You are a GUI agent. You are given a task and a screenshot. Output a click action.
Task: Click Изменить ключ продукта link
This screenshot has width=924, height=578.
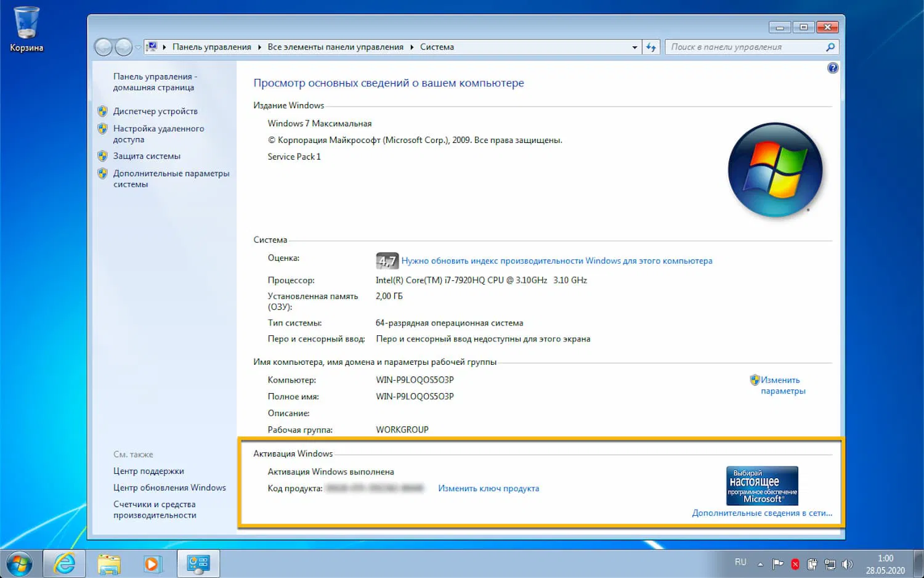point(488,488)
